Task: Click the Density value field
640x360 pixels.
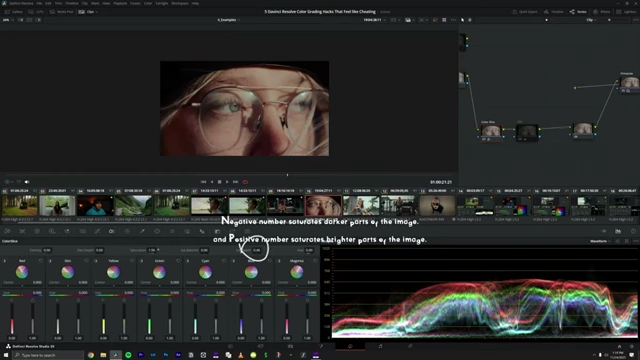Action: tap(47, 250)
